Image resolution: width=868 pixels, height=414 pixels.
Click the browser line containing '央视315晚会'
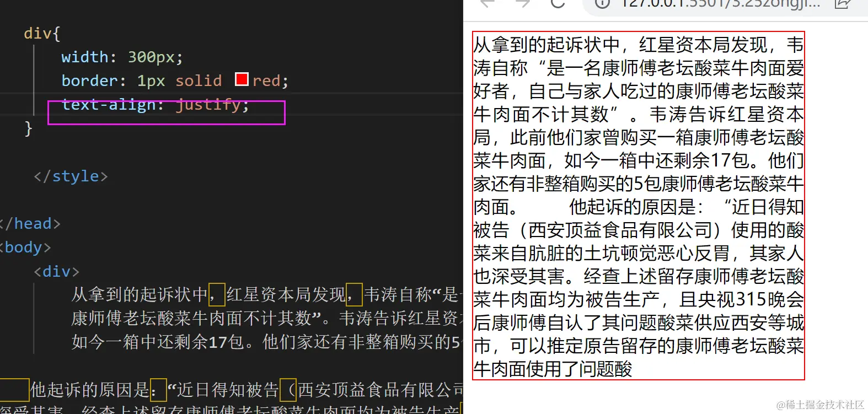pyautogui.click(x=639, y=299)
